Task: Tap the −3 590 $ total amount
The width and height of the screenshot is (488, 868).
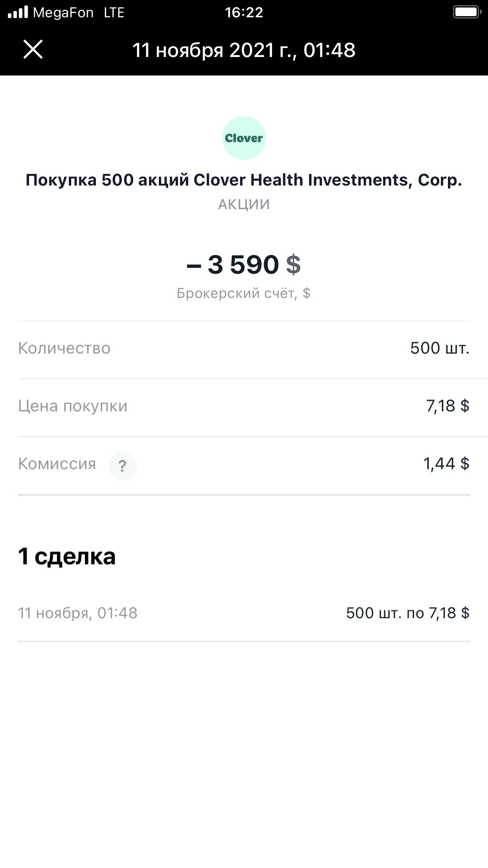Action: click(244, 264)
